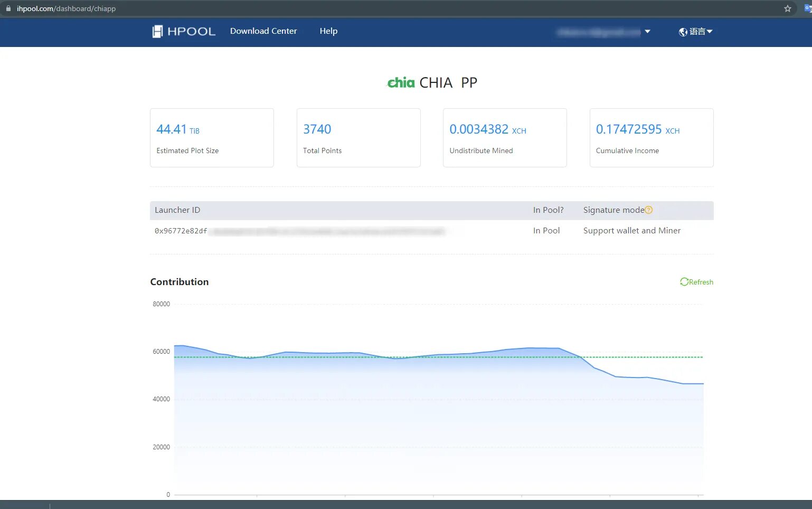Click the ihpool.com address bar URL
Image resolution: width=812 pixels, height=509 pixels.
pyautogui.click(x=66, y=8)
